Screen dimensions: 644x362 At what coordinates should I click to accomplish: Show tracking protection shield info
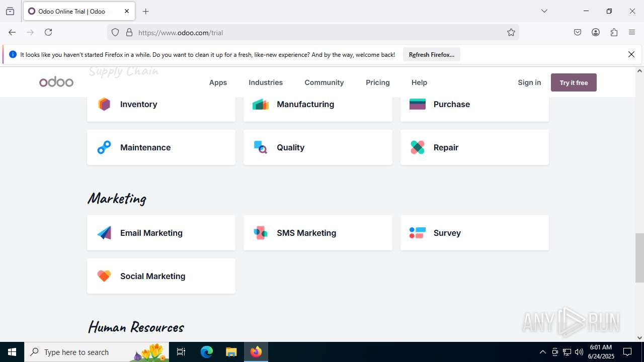click(x=115, y=33)
